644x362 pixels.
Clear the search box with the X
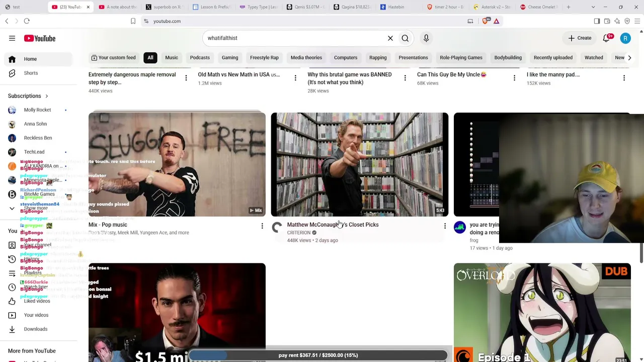[x=390, y=38]
